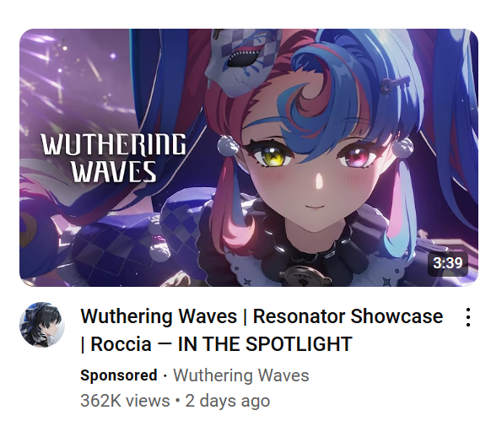Viewport: 491px width, 448px height.
Task: Click the 3:39 duration badge
Action: tap(447, 263)
